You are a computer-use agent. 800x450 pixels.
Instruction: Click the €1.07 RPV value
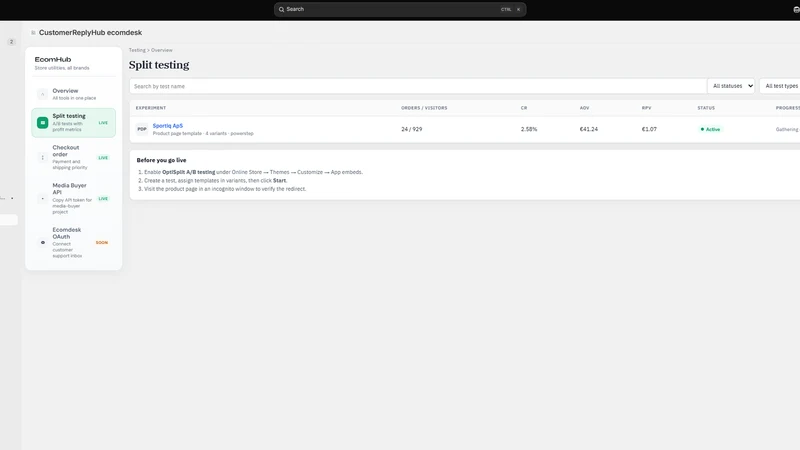649,130
